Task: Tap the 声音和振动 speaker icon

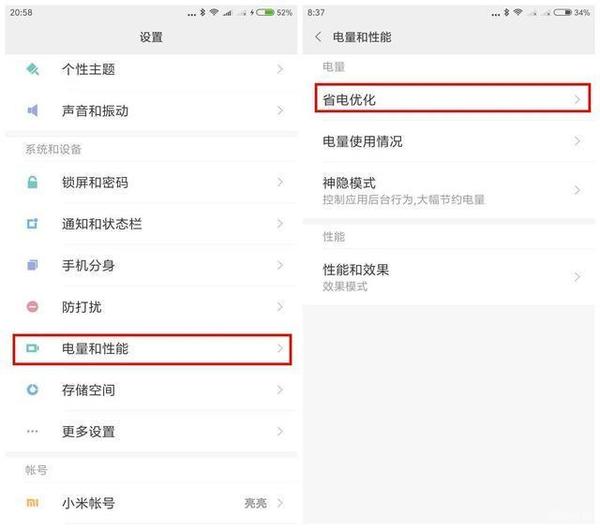Action: [x=33, y=111]
